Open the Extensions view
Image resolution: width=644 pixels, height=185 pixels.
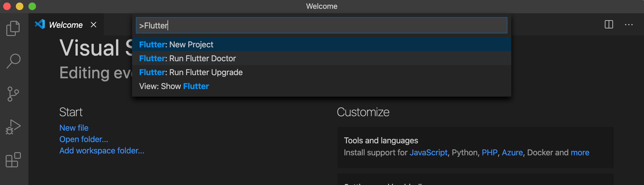(13, 160)
